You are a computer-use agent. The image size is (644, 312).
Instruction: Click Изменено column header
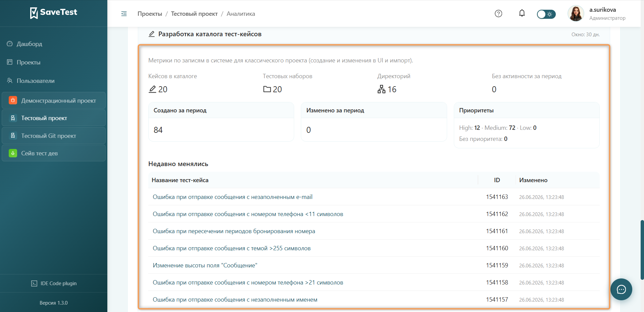tap(533, 180)
